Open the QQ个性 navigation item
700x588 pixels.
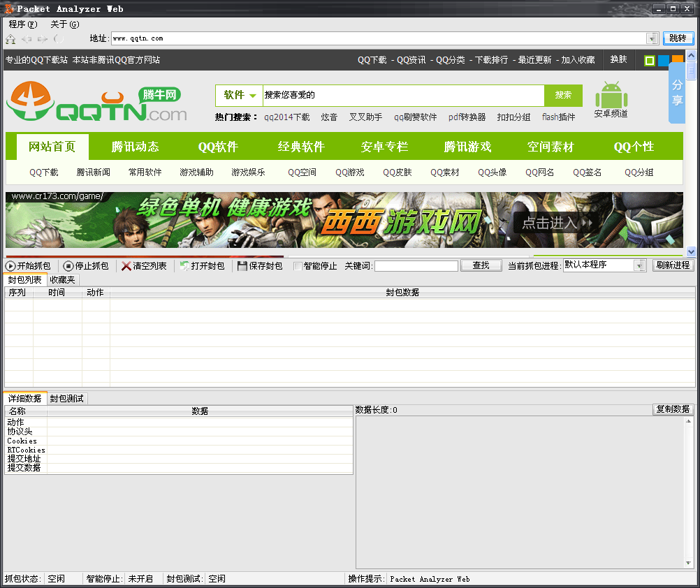tap(634, 147)
